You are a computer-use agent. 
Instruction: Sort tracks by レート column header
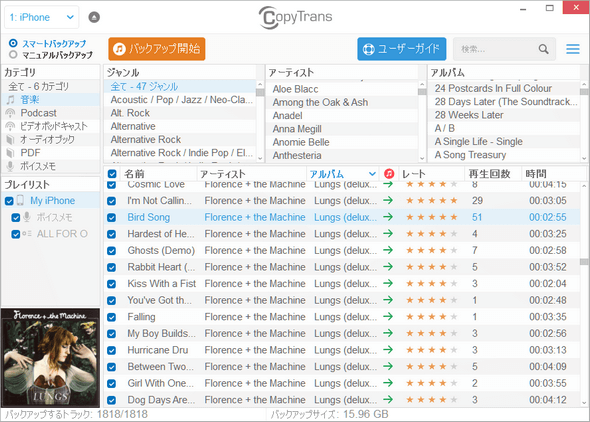pos(414,174)
